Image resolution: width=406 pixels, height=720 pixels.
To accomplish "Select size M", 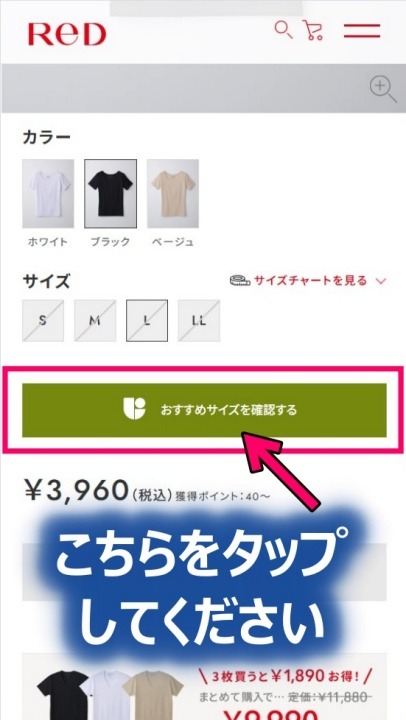I will tap(95, 321).
